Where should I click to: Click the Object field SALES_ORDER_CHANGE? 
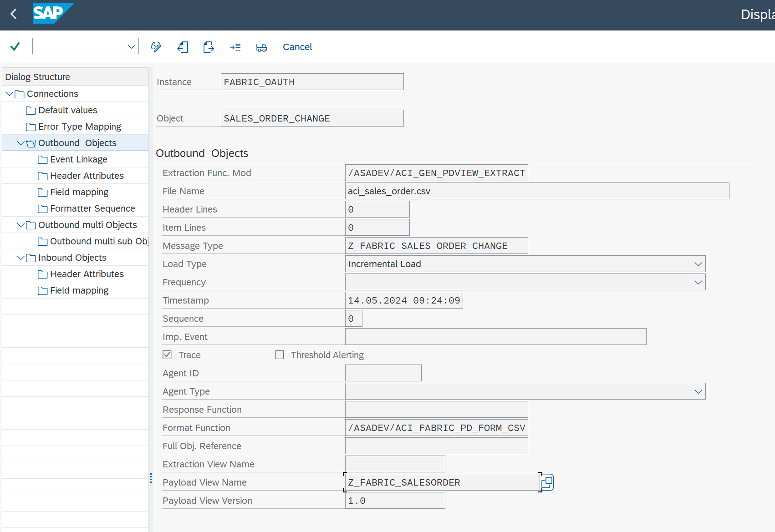click(312, 118)
